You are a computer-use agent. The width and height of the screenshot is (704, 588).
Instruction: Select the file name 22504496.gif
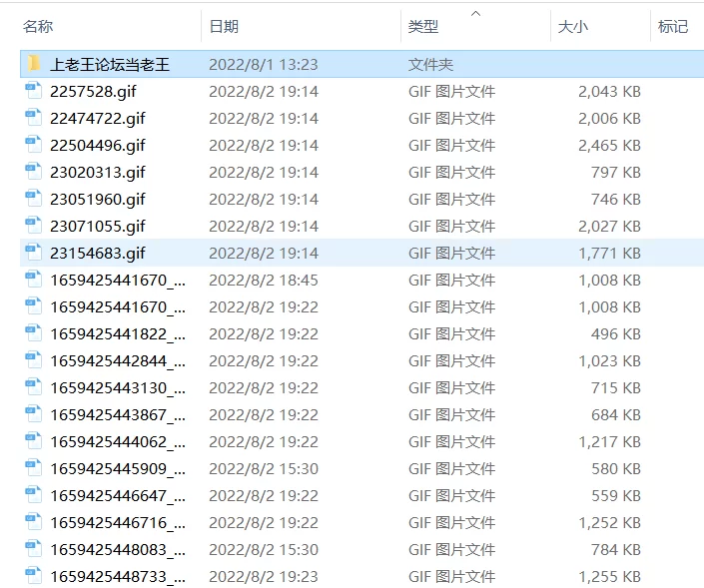point(98,146)
